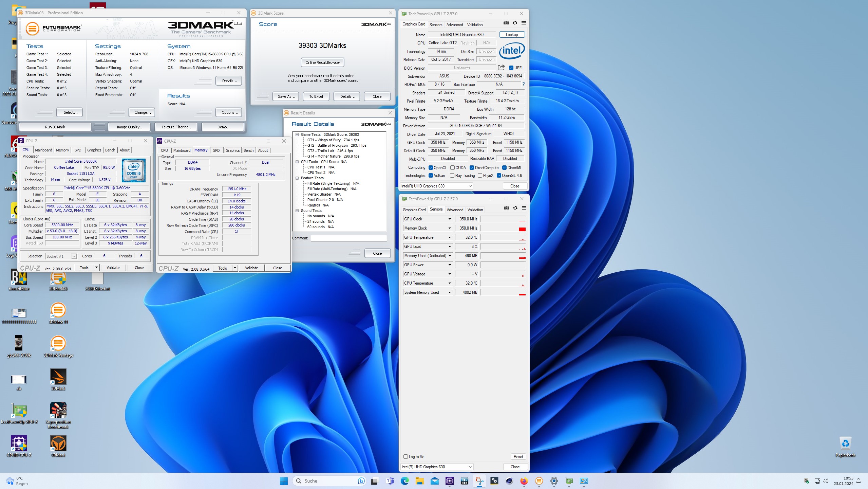Click the Suche taskbar search box

point(329,481)
